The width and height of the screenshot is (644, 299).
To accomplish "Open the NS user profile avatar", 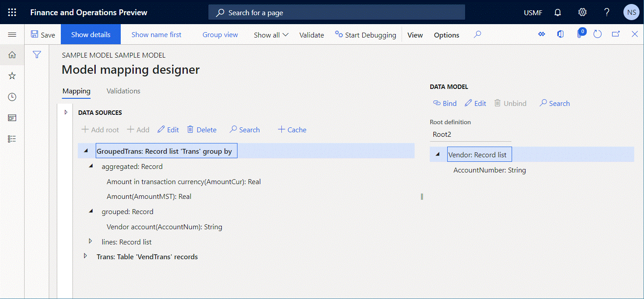I will coord(631,13).
